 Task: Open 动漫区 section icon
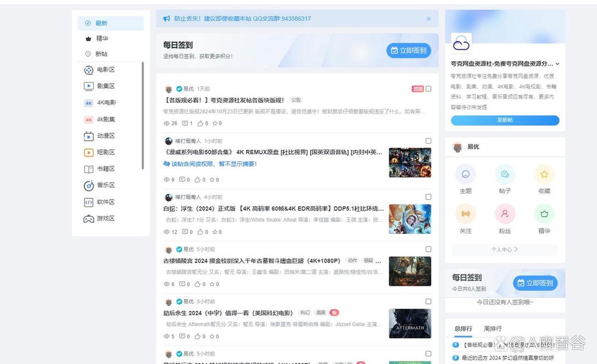(89, 136)
